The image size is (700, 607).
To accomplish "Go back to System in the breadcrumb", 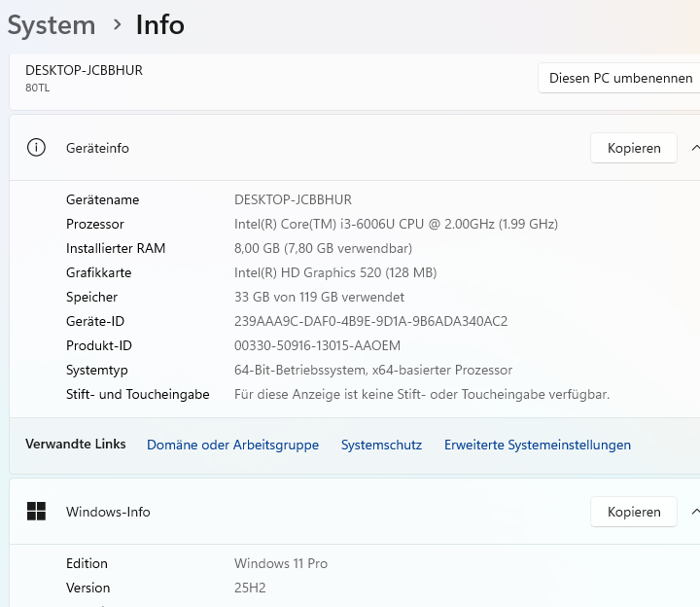I will [x=52, y=25].
